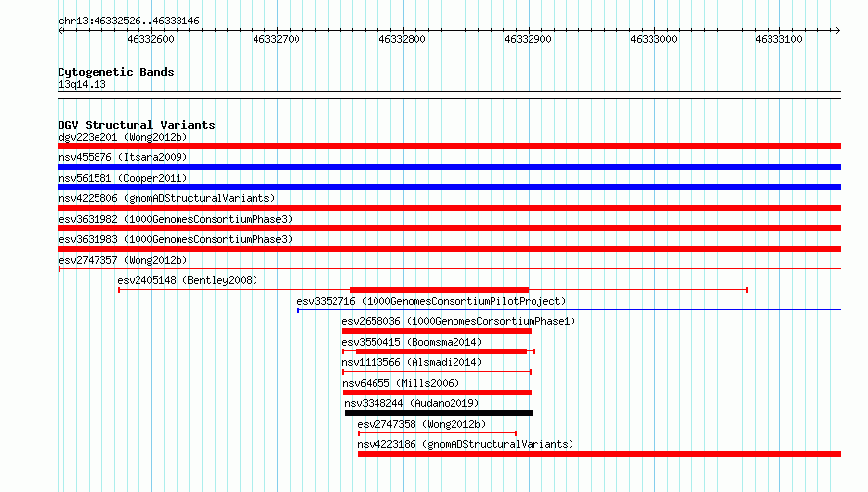This screenshot has width=868, height=492.
Task: Click thin blue line of esv3352716
Action: point(569,310)
